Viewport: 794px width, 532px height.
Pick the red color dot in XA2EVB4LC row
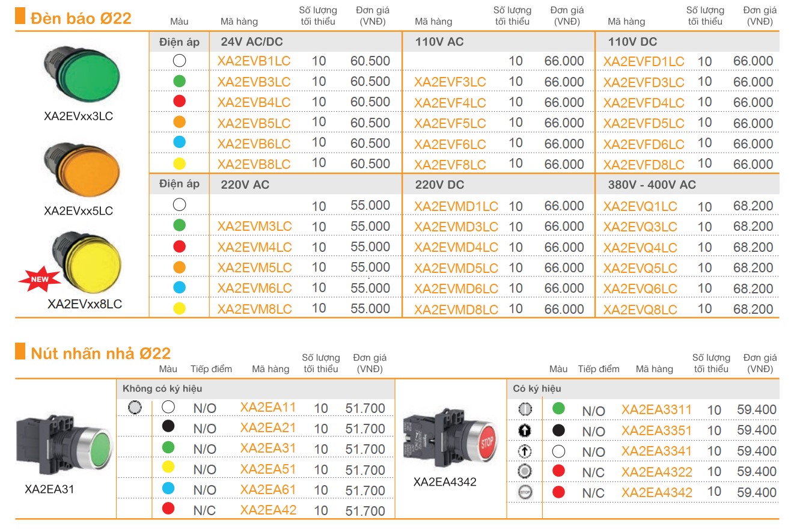179,101
